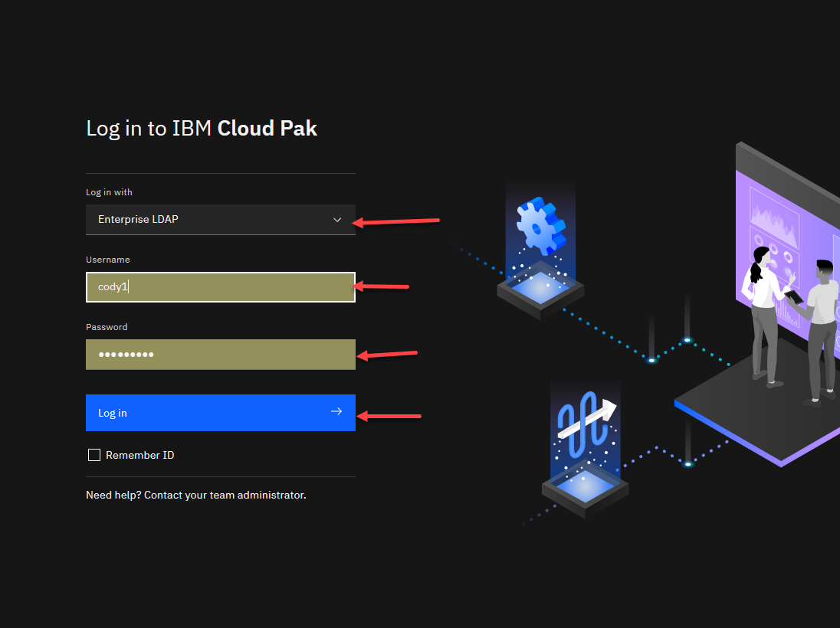Click "Need help? Contact your team administrator" text
Screen dimensions: 840x628
click(x=195, y=495)
